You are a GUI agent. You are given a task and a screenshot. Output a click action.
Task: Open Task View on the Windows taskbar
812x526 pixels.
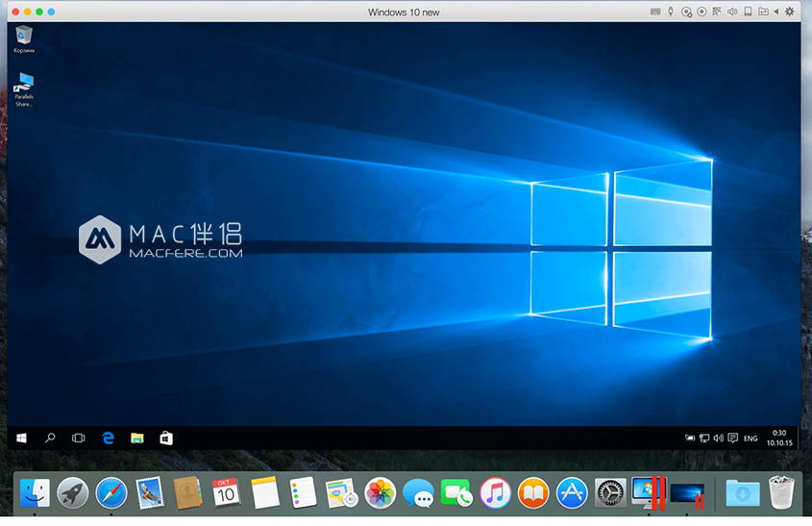coord(78,438)
